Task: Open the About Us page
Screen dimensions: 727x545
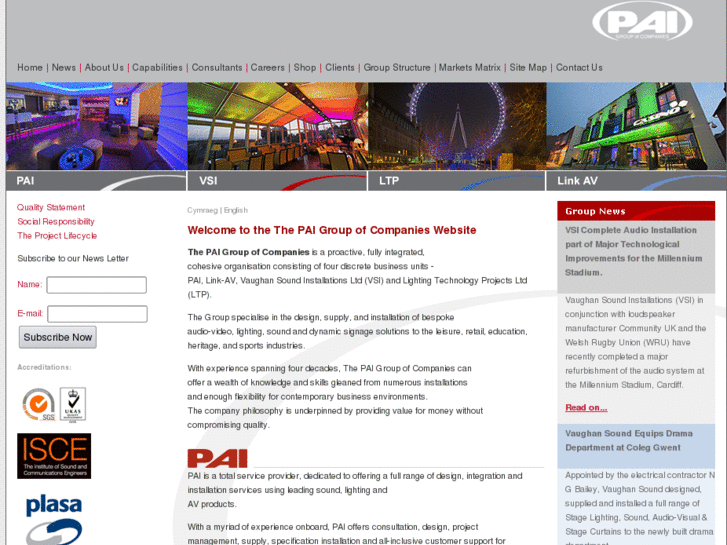Action: point(104,68)
